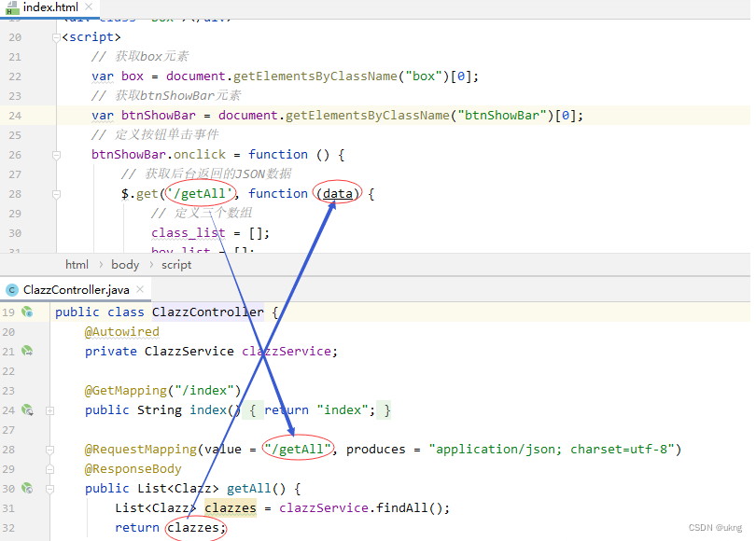Screen dimensions: 756x541
Task: Click the Java class icon on ClazzController.java tab
Action: (10, 289)
